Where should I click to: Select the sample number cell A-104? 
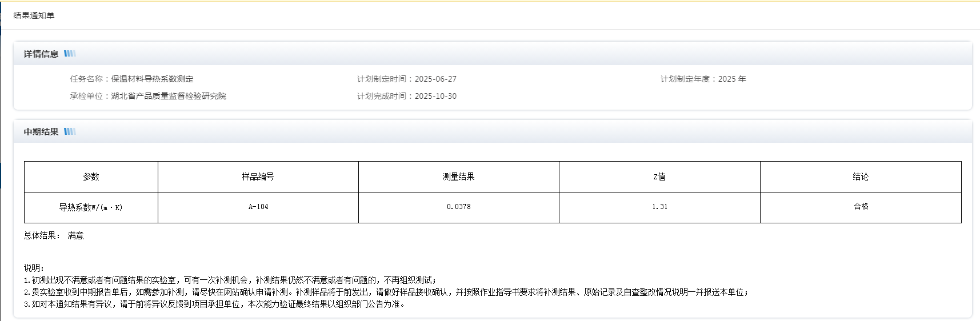click(258, 207)
